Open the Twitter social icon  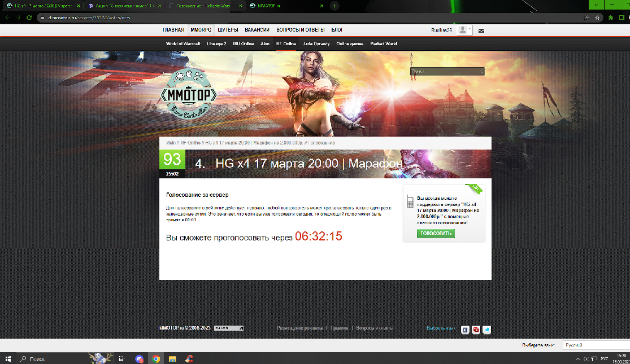click(486, 330)
